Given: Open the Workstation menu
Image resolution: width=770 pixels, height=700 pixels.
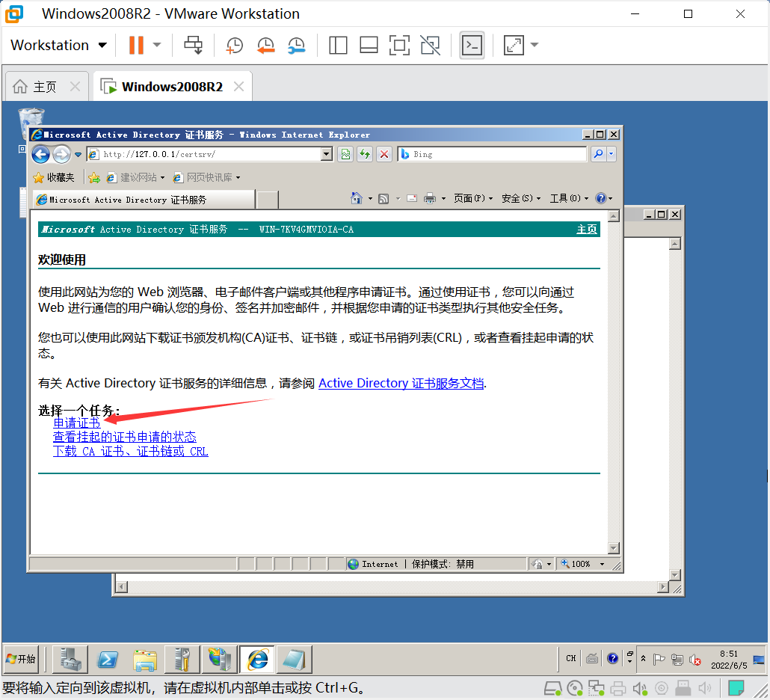Looking at the screenshot, I should pos(58,45).
